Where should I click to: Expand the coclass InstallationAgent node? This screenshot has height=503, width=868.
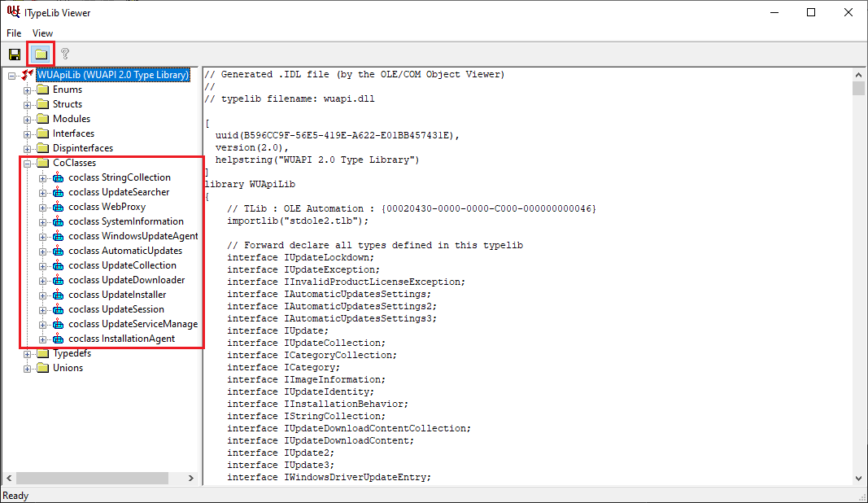click(42, 339)
